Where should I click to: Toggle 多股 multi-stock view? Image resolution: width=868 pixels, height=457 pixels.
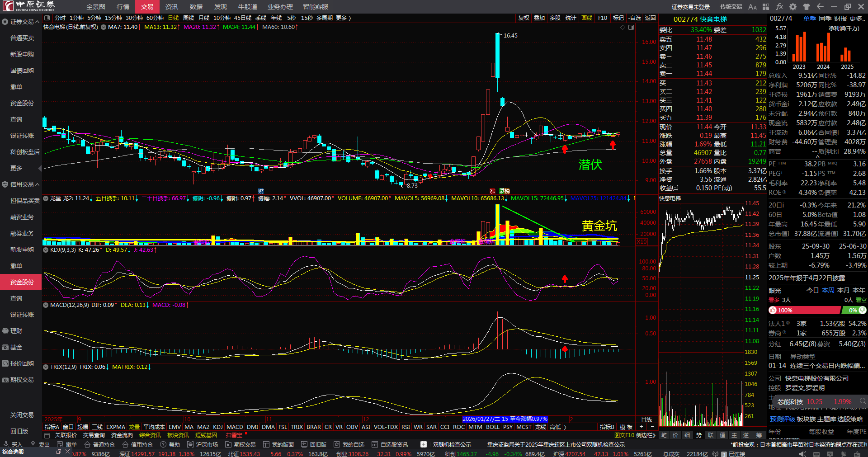tap(555, 18)
